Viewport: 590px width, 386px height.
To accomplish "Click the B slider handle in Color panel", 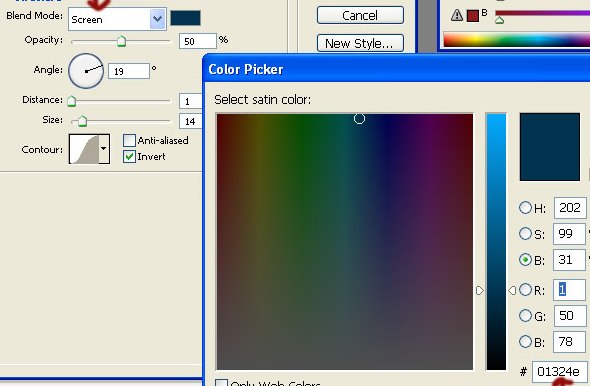I will coord(499,20).
